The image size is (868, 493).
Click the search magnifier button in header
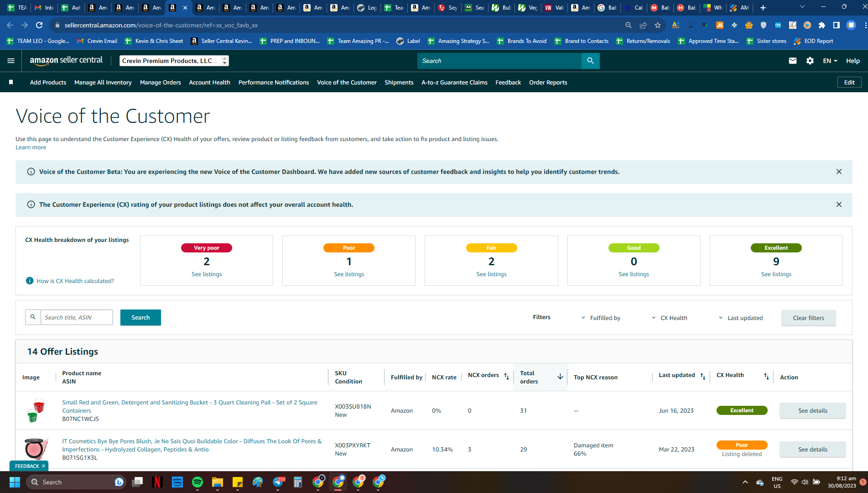point(590,61)
